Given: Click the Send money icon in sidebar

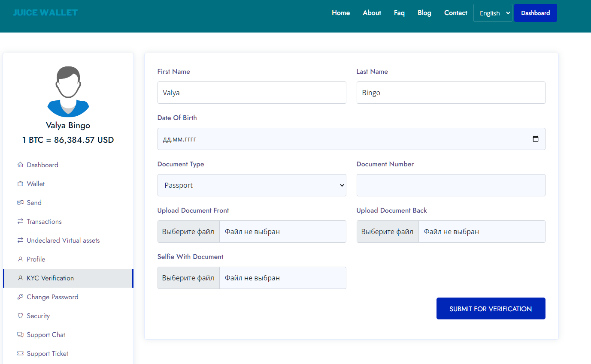Looking at the screenshot, I should tap(20, 203).
